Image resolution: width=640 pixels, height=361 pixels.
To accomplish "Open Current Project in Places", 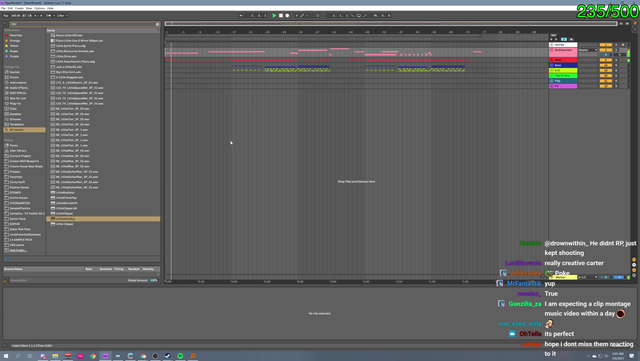I will coord(20,156).
